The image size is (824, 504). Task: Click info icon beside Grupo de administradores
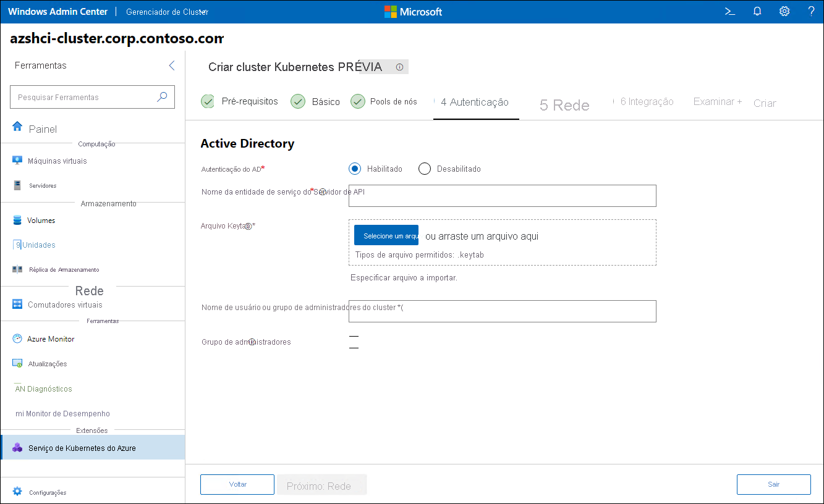[x=252, y=342]
